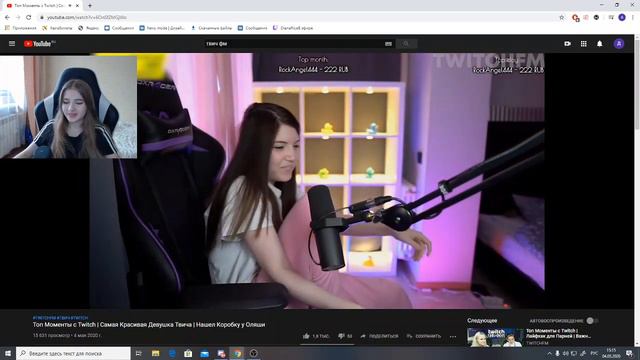This screenshot has width=640, height=360.
Task: Click the main video player area
Action: point(317,181)
